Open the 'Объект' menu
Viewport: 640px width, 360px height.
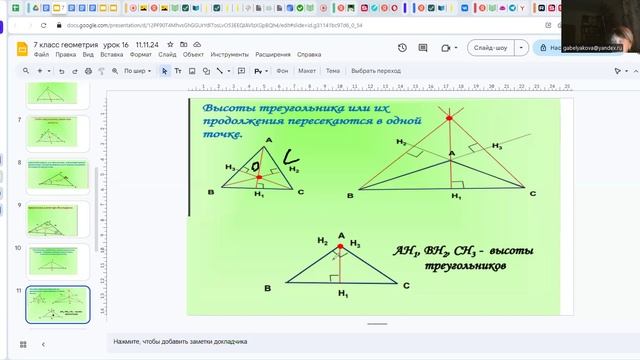pyautogui.click(x=193, y=54)
